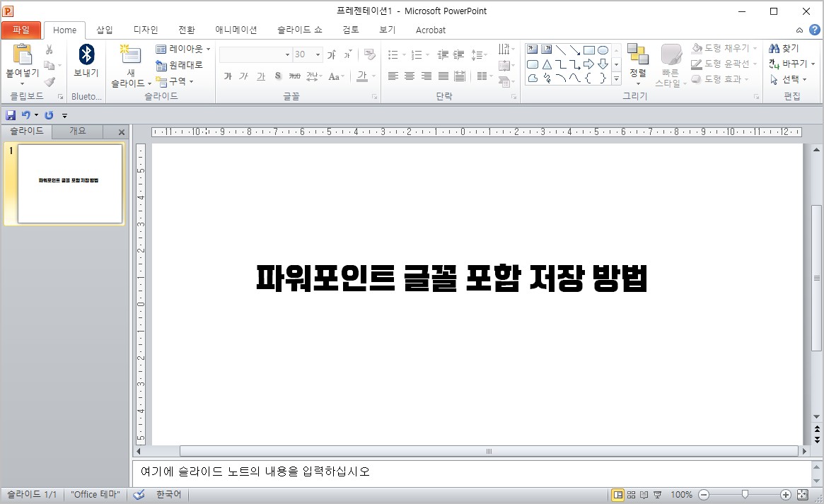The width and height of the screenshot is (824, 504).
Task: Open the Arrange (정렬) dropdown
Action: coord(638,65)
